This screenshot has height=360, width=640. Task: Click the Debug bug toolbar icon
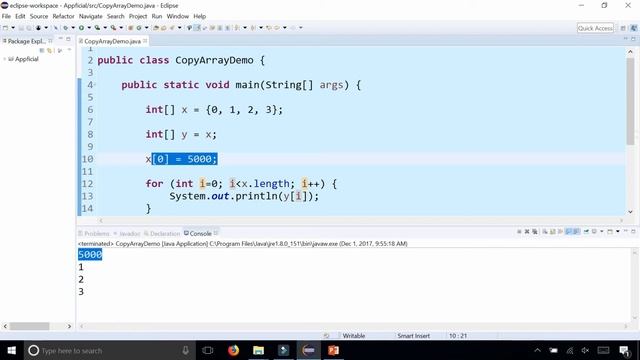[x=65, y=28]
